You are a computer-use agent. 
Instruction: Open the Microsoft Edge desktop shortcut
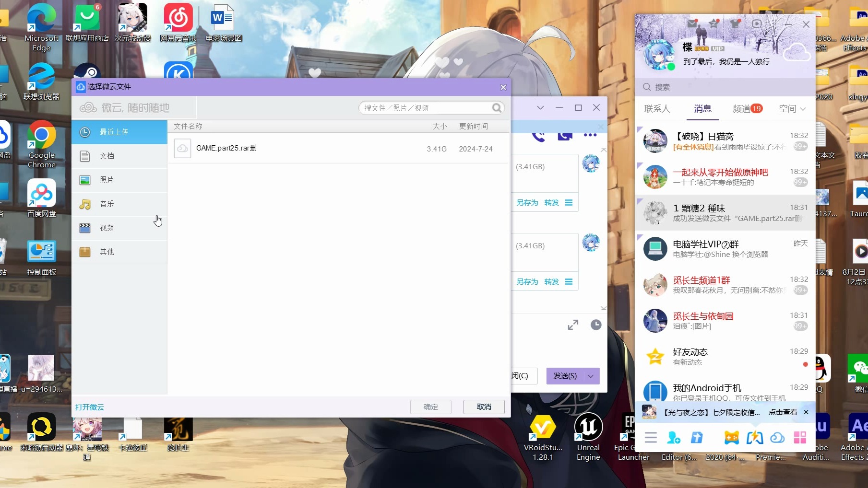[42, 28]
